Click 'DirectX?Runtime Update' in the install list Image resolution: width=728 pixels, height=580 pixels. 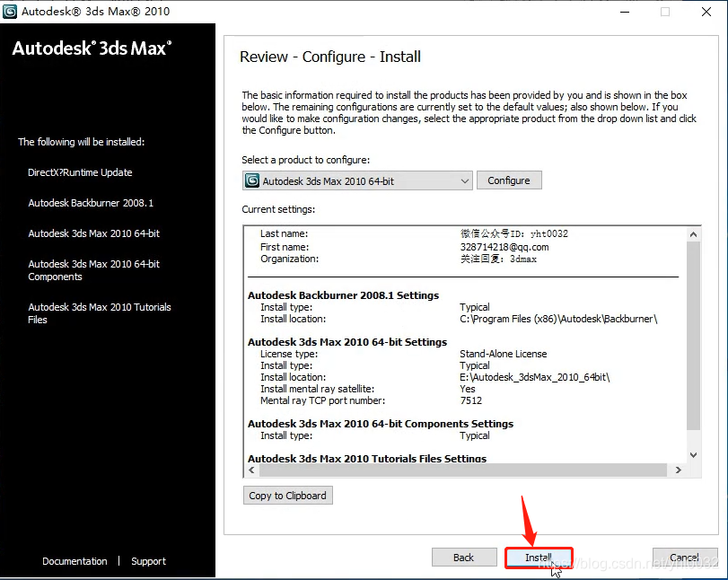pyautogui.click(x=80, y=172)
